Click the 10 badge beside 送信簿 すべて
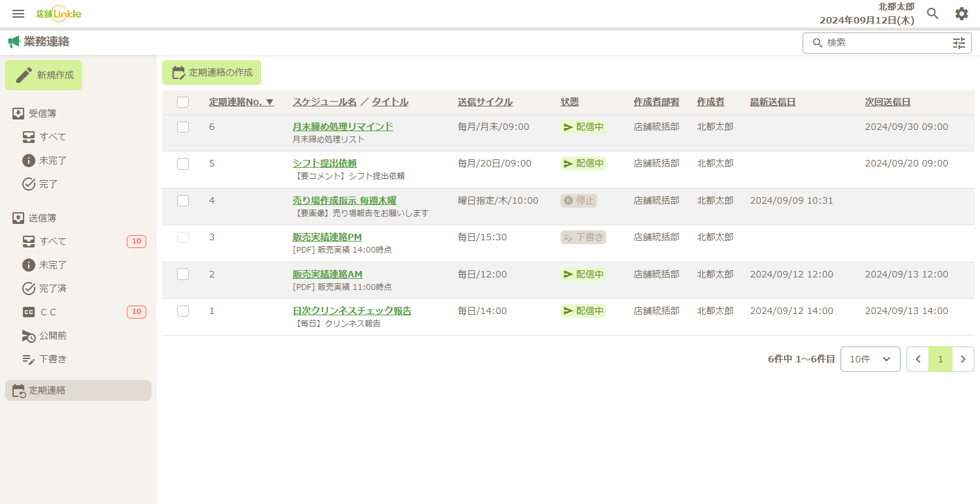980x504 pixels. tap(137, 242)
